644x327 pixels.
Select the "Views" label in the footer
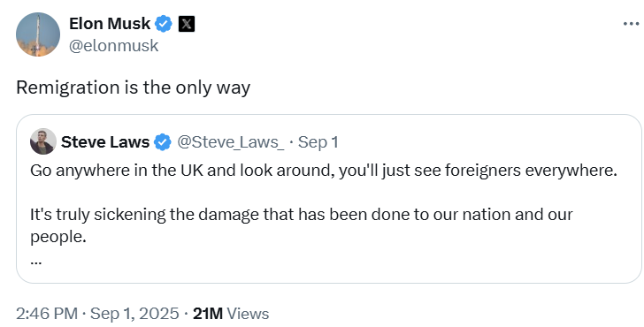pos(248,314)
